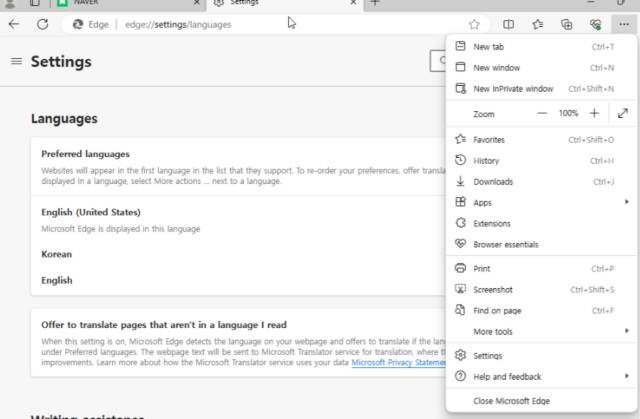The height and width of the screenshot is (419, 640).
Task: Enter full screen from Zoom row
Action: click(622, 113)
